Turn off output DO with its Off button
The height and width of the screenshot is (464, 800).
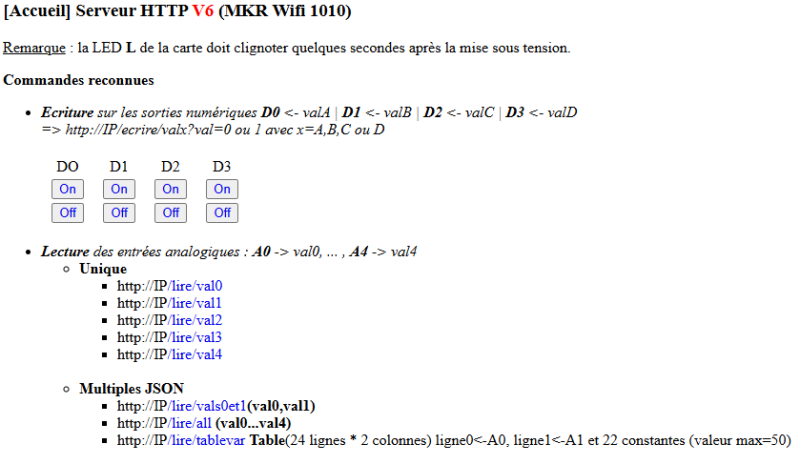pyautogui.click(x=67, y=213)
